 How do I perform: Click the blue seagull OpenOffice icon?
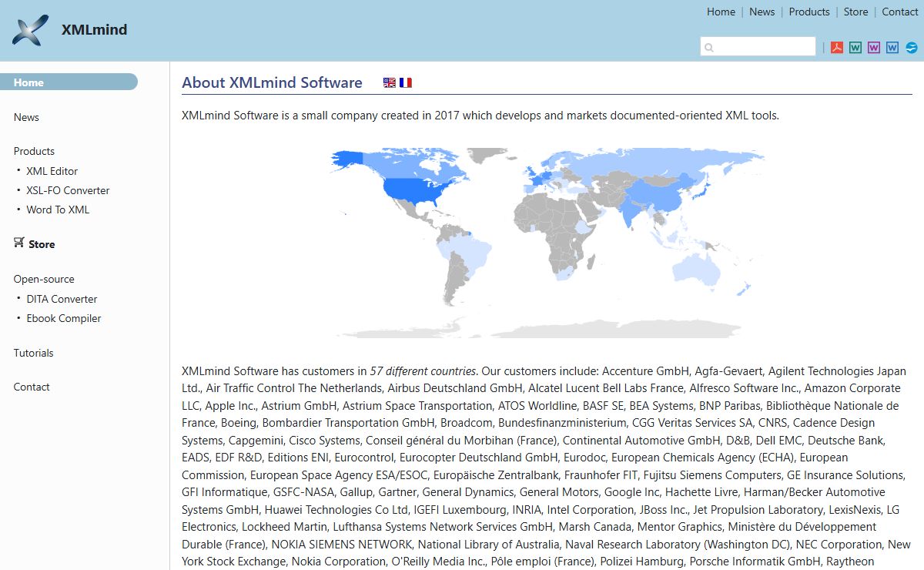point(912,48)
